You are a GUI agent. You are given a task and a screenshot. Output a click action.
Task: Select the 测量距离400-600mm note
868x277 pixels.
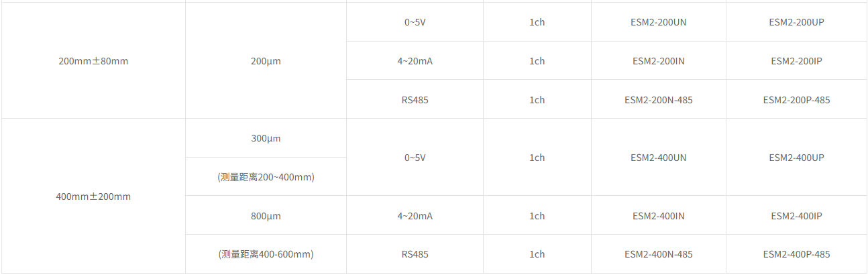(266, 254)
